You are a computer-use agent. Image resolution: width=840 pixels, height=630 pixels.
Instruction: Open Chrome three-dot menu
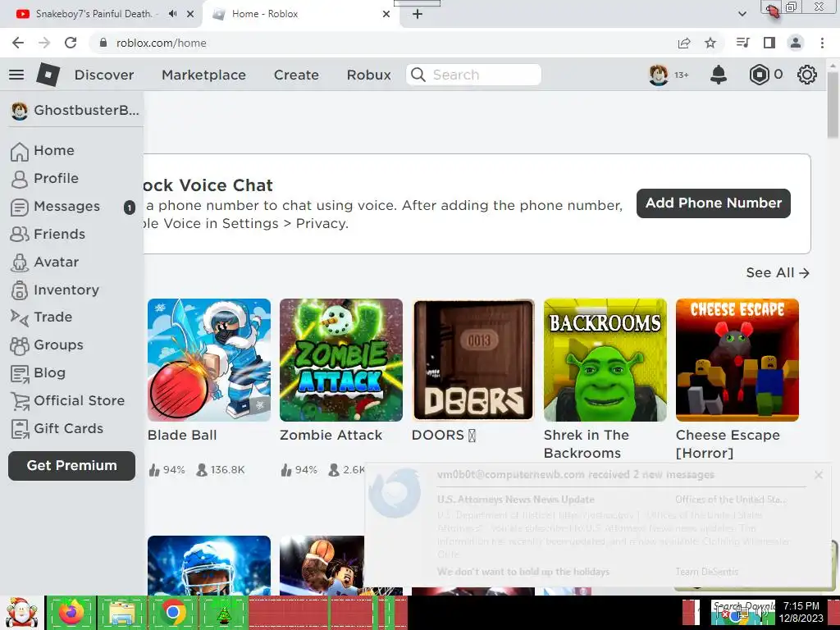822,43
